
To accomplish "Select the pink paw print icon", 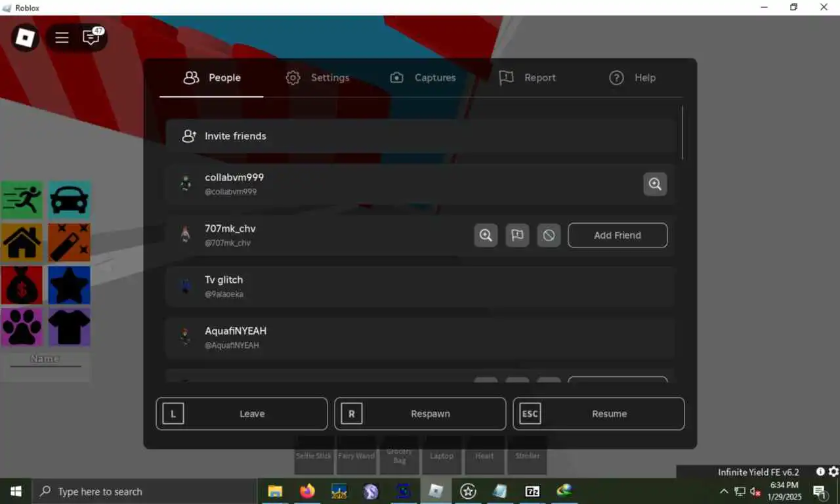I will [22, 327].
